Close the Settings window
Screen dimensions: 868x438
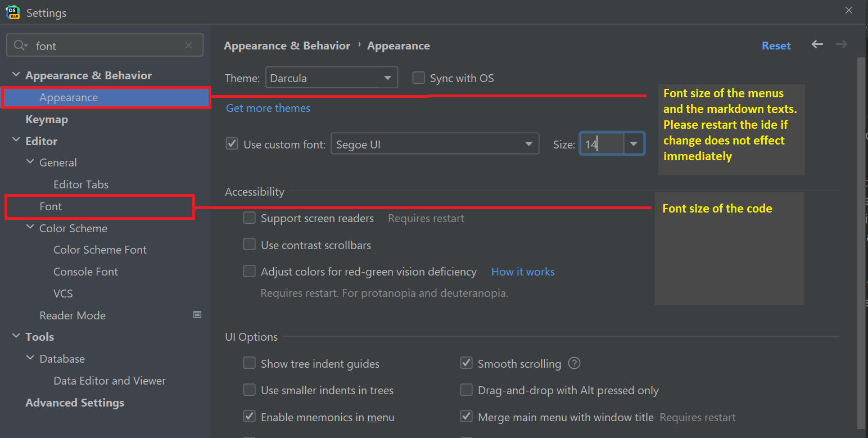(849, 10)
